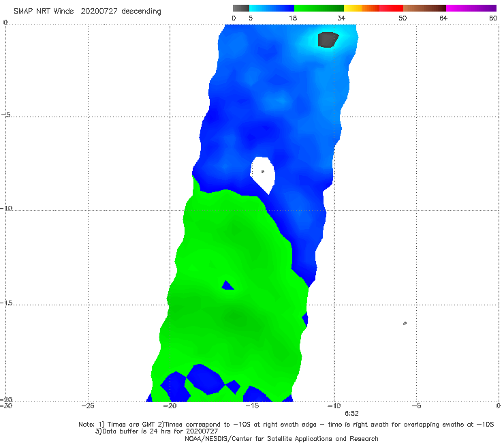The height and width of the screenshot is (443, 504).
Task: Click the y-axis label '-5'
Action: [x=5, y=115]
